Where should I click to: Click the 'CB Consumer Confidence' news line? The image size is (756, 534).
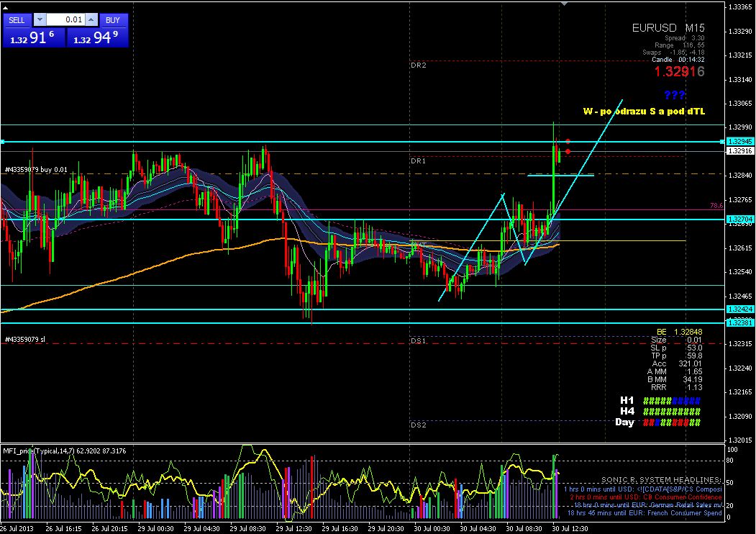click(x=646, y=497)
